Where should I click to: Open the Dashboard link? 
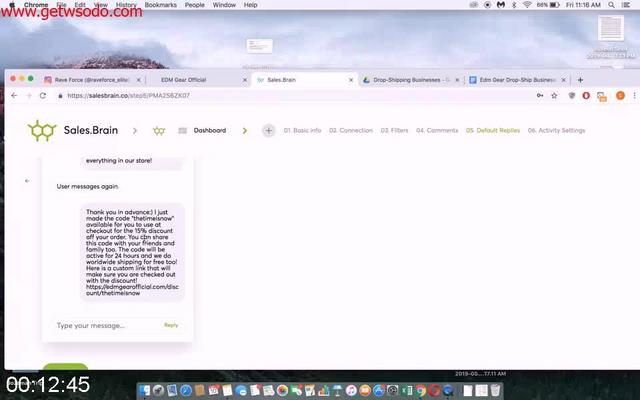(x=210, y=131)
